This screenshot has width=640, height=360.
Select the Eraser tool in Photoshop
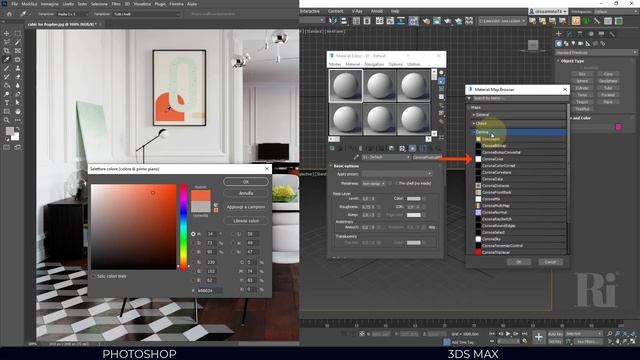click(x=18, y=77)
